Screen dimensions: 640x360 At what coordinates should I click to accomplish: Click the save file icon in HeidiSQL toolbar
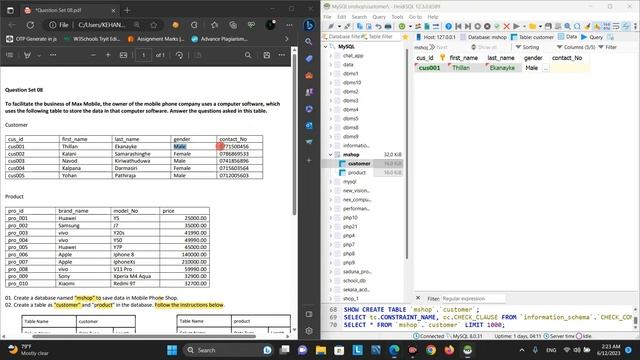coord(548,26)
